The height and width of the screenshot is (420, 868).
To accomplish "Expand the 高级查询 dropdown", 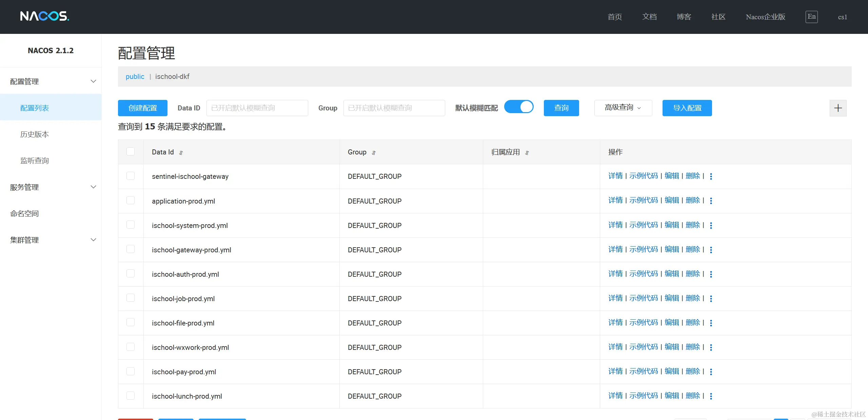I will tap(623, 108).
